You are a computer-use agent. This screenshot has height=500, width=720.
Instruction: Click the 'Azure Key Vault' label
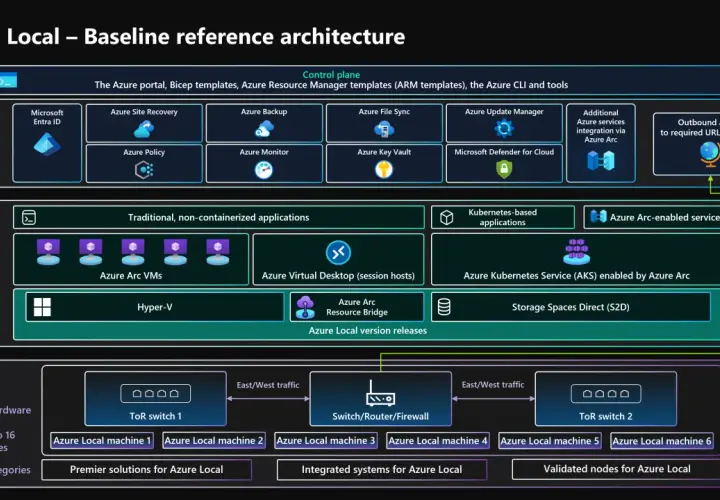pos(384,152)
